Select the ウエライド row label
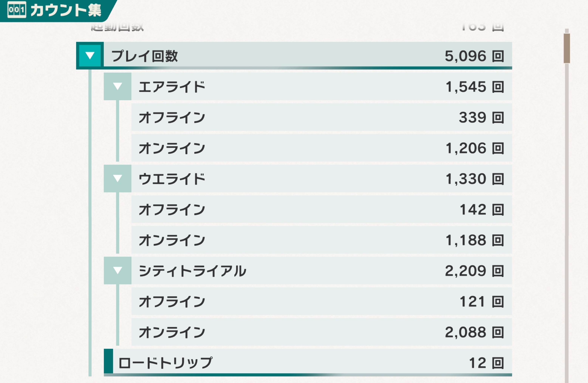588x383 pixels. 172,179
